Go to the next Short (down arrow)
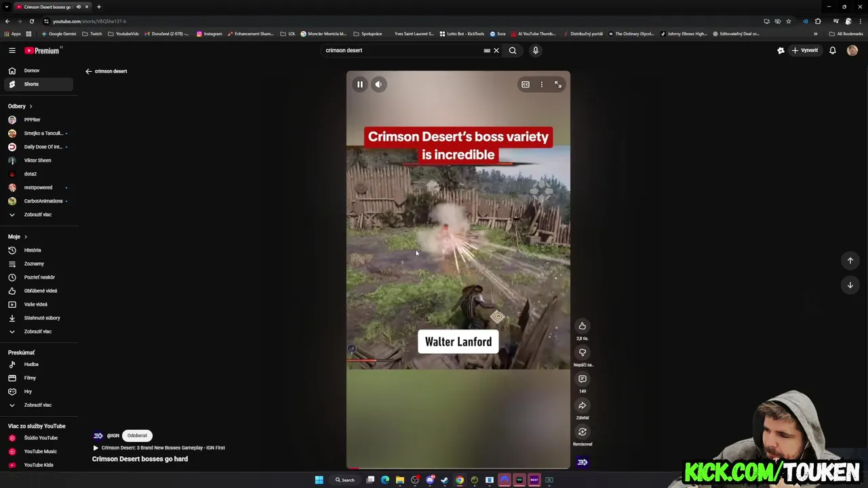868x488 pixels. click(850, 285)
